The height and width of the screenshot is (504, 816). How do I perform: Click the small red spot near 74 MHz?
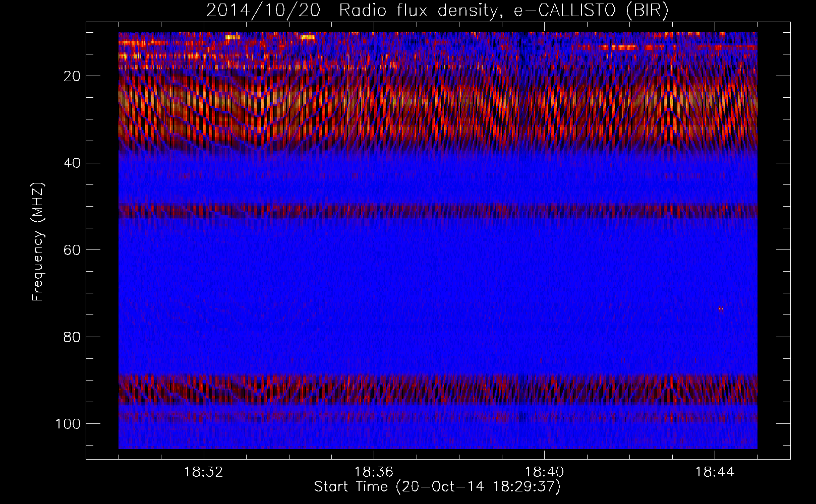click(721, 309)
